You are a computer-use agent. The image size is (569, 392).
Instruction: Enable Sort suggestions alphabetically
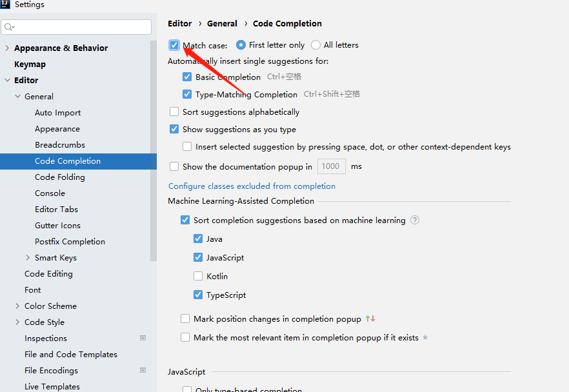(174, 112)
